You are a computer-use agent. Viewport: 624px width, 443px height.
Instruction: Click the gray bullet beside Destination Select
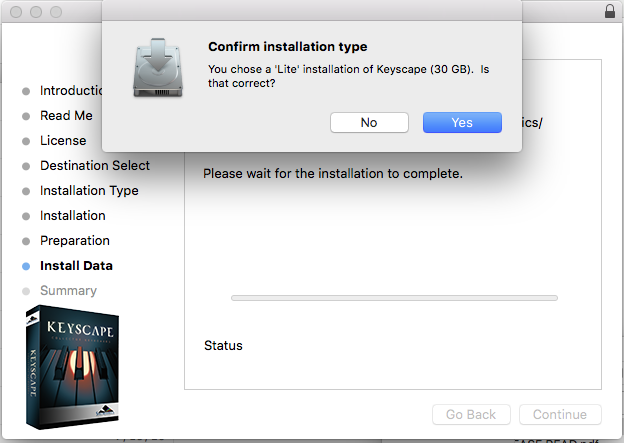click(26, 166)
